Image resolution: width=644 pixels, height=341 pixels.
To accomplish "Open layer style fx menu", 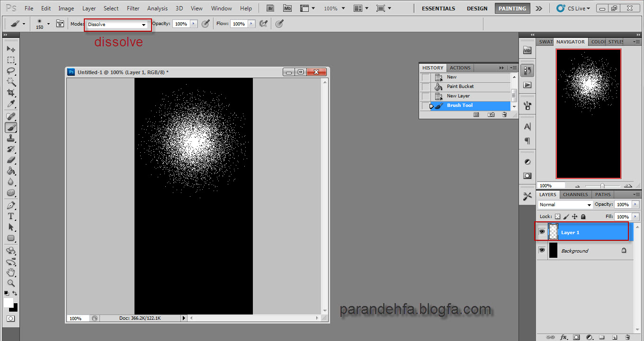I will click(x=563, y=337).
